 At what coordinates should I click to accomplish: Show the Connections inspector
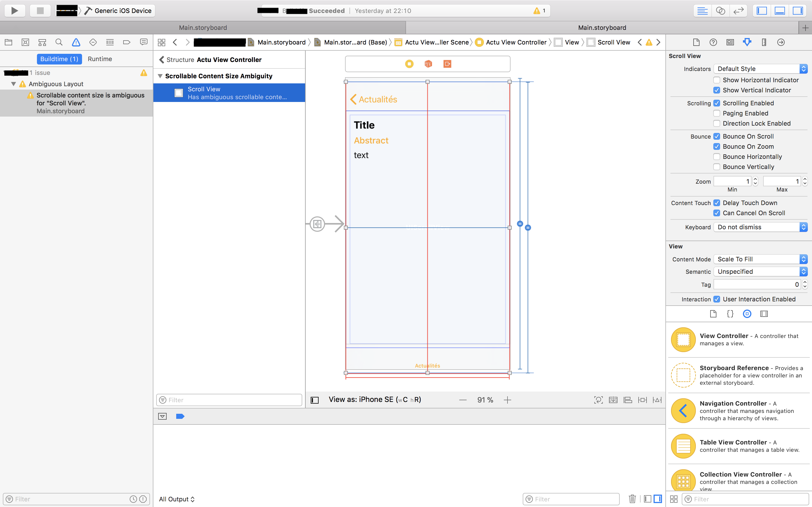[x=781, y=42]
